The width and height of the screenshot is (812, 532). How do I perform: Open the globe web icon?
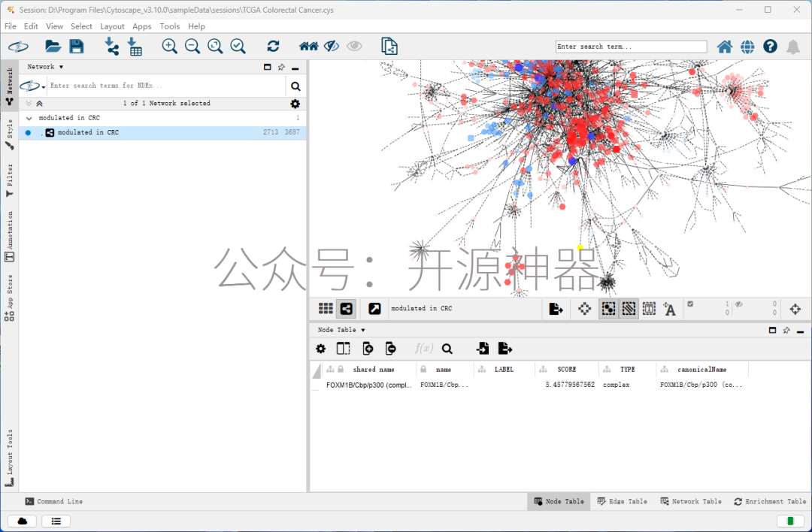pyautogui.click(x=747, y=47)
